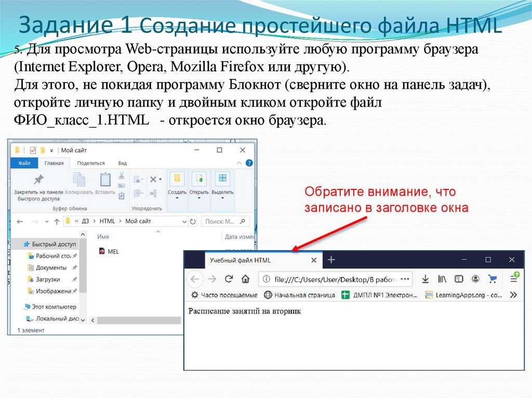The height and width of the screenshot is (398, 532).
Task: Click the navigation pane vertical scrollbar
Action: coord(83,266)
